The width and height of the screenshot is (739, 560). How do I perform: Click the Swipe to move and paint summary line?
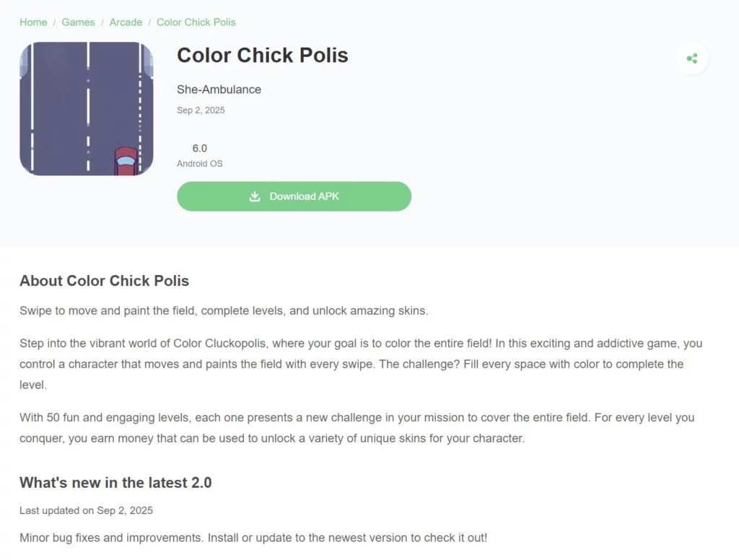coord(224,311)
